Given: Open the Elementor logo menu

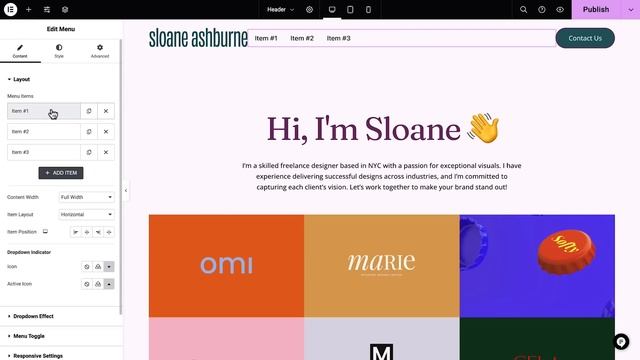Looking at the screenshot, I should pos(10,9).
